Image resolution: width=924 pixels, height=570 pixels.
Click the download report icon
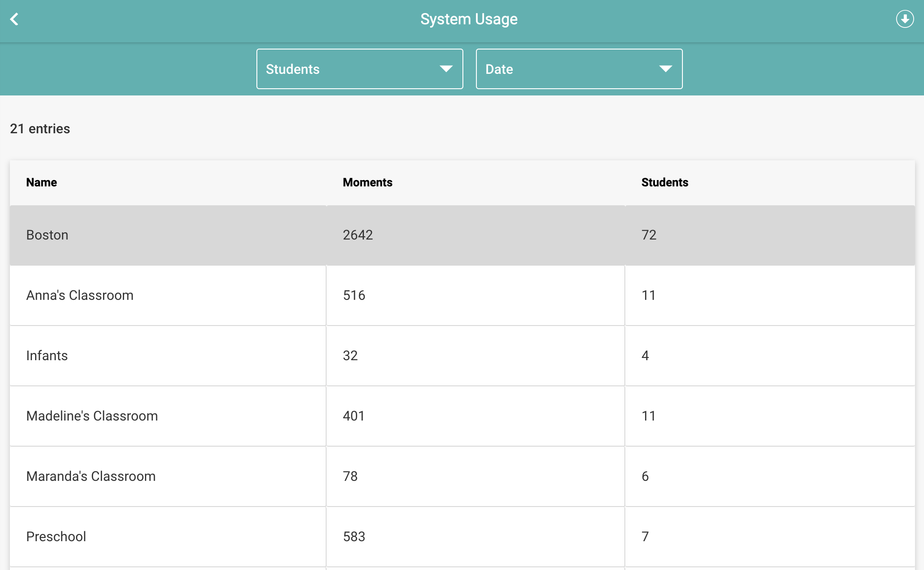click(x=906, y=19)
